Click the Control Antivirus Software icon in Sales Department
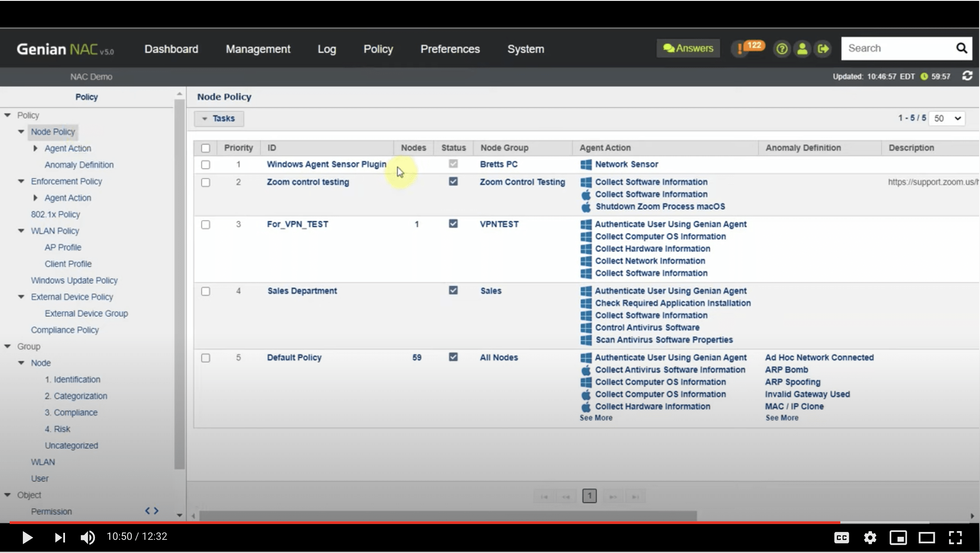The image size is (980, 553). [585, 327]
